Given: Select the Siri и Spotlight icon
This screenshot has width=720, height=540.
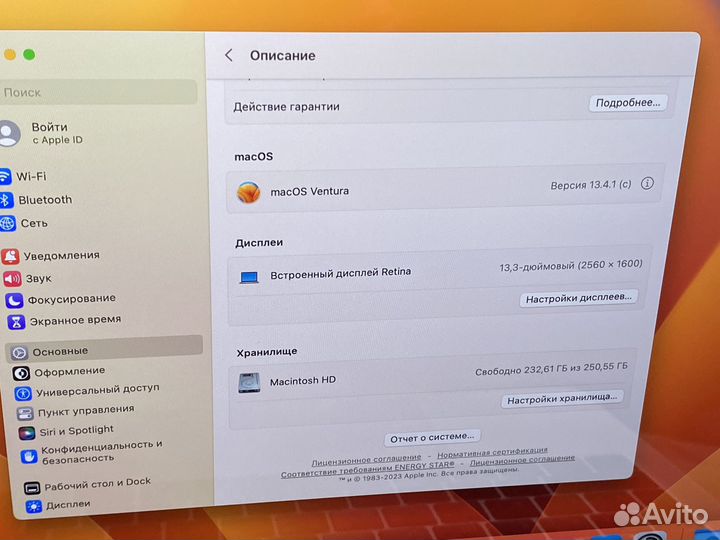Looking at the screenshot, I should [27, 433].
